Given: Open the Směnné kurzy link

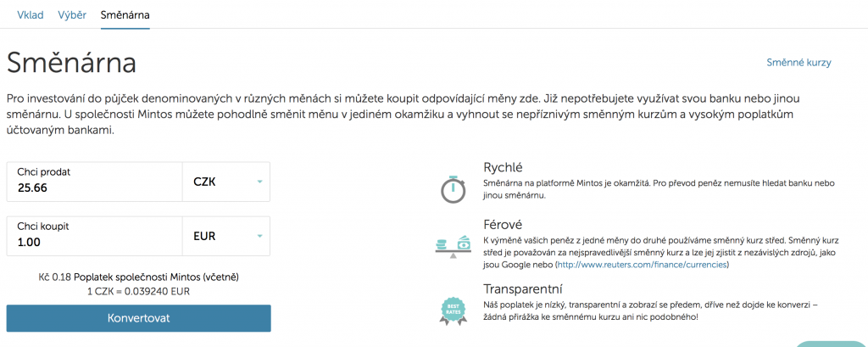Looking at the screenshot, I should [x=798, y=63].
